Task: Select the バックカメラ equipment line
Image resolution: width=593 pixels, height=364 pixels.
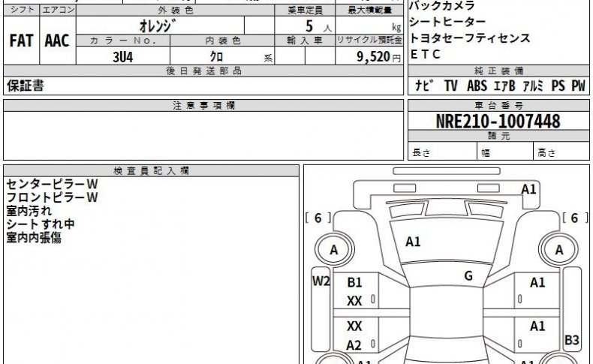Action: (x=441, y=6)
